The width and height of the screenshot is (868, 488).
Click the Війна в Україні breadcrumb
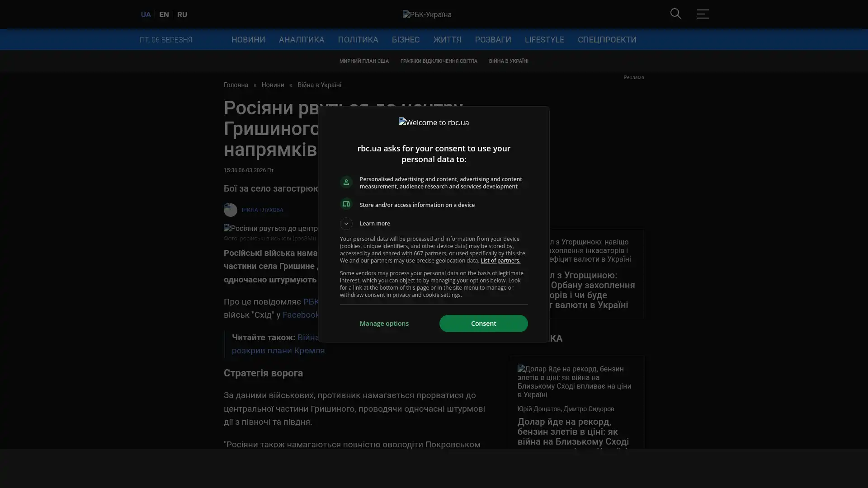click(x=319, y=85)
